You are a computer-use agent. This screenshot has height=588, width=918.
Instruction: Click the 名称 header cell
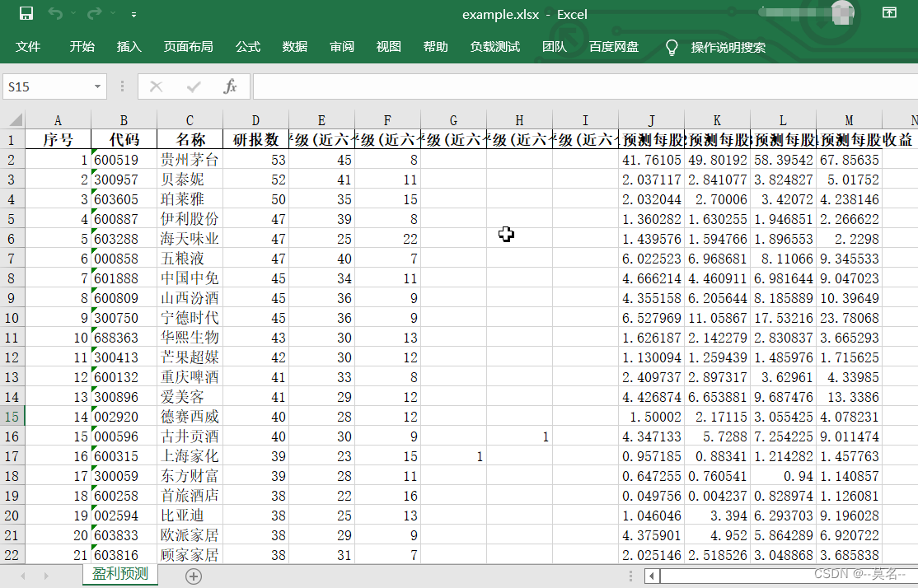coord(190,140)
